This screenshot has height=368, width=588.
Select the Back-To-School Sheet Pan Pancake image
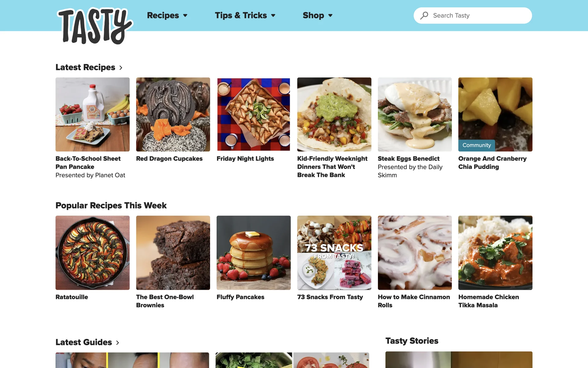92,114
